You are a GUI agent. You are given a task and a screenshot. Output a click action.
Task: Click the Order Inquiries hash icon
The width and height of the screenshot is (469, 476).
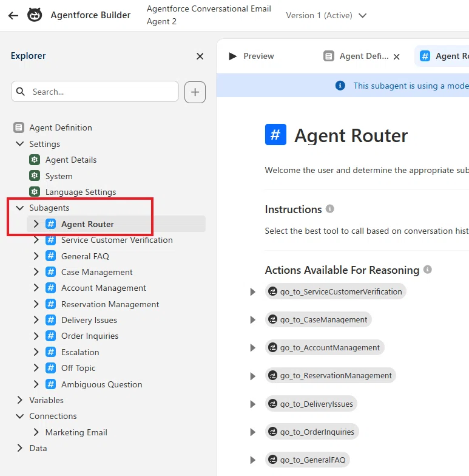pos(51,336)
